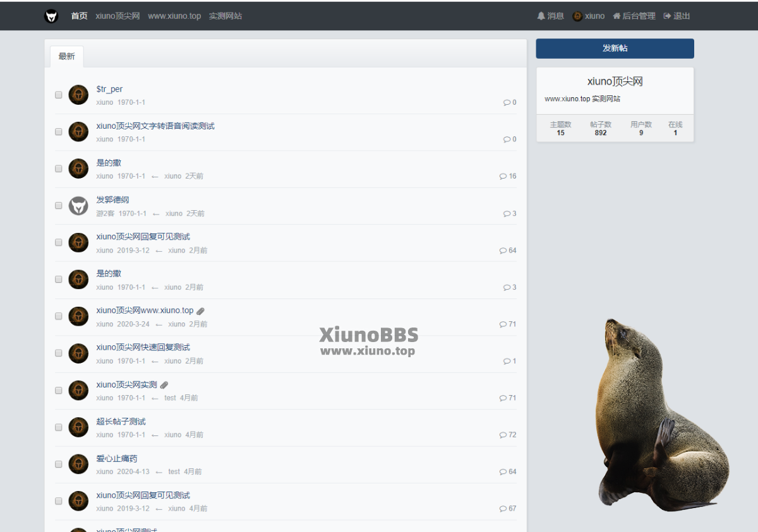Viewport: 758px width, 532px height.
Task: Click the XiunoBBS logo icon in navbar
Action: (51, 16)
